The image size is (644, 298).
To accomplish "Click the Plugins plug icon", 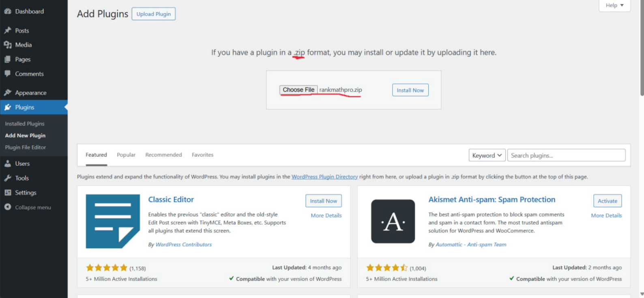I will coord(7,107).
